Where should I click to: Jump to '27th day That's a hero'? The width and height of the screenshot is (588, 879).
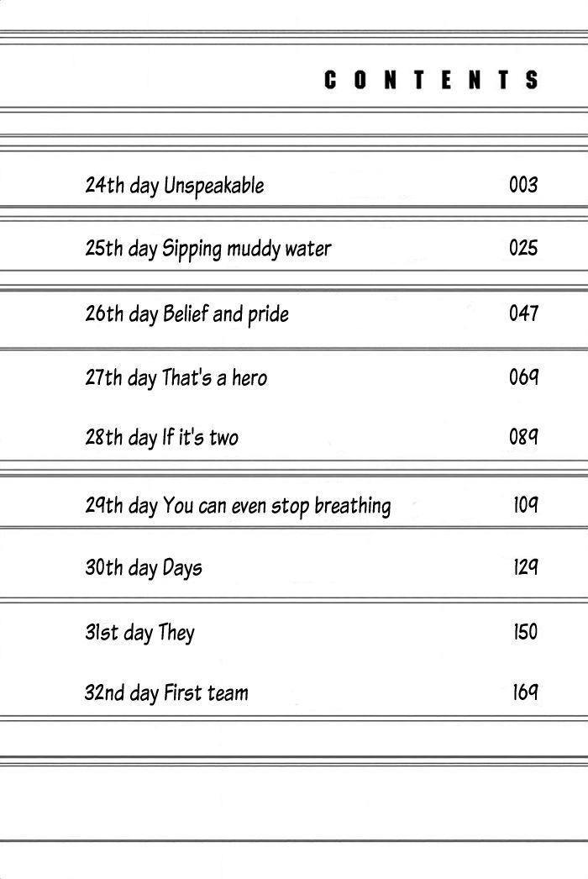tap(176, 378)
